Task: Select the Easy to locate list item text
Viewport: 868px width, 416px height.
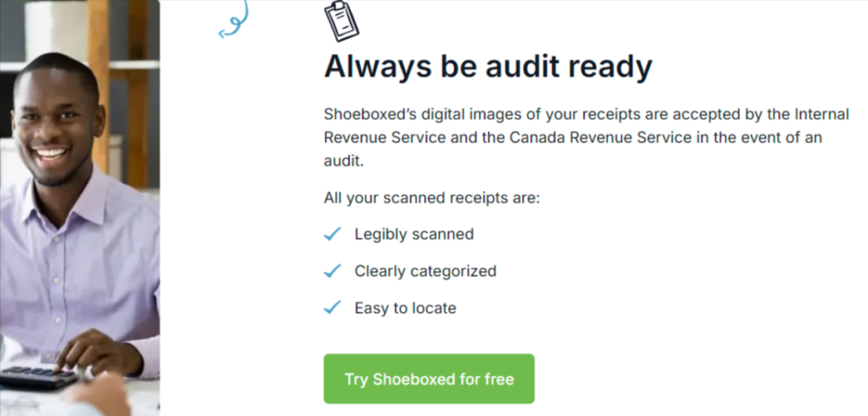Action: click(405, 308)
